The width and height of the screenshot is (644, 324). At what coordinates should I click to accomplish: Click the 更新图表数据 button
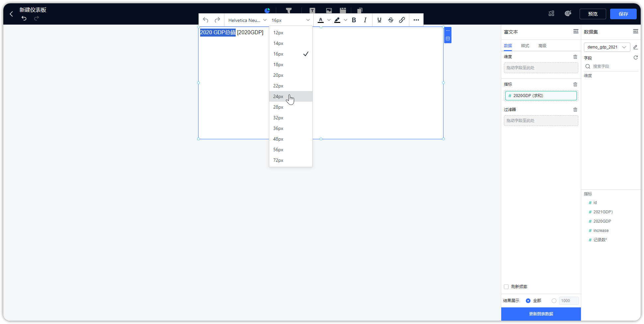[541, 314]
